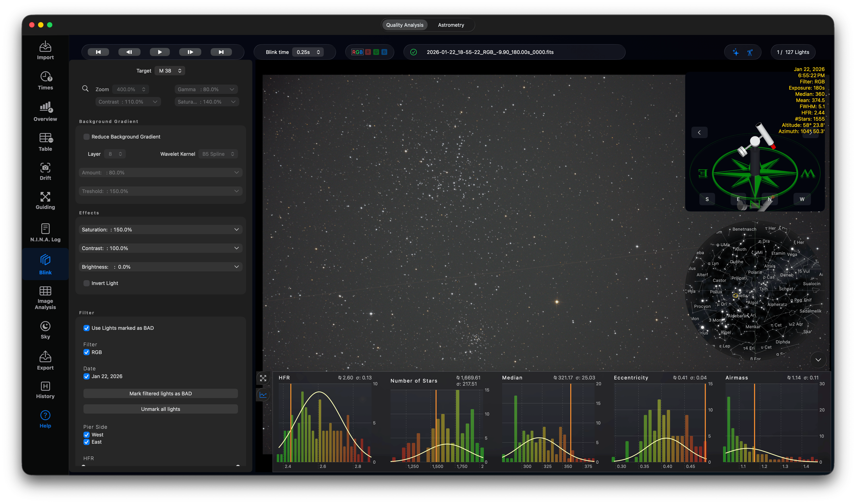856x504 pixels.
Task: Open the Drift section
Action: point(45,171)
